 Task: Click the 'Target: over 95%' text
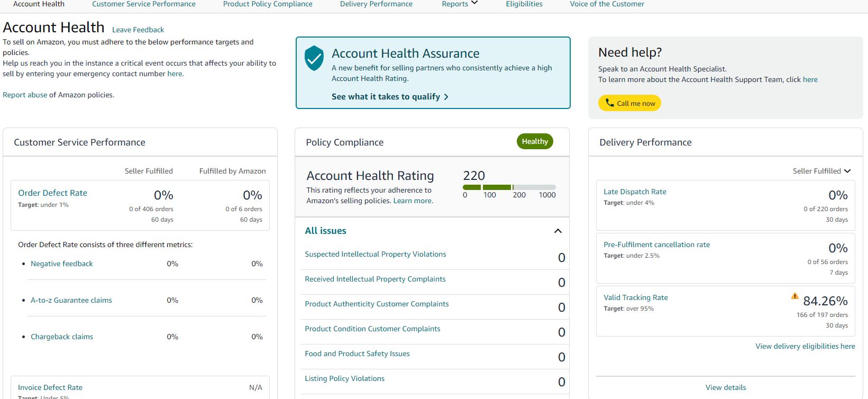[x=628, y=309]
